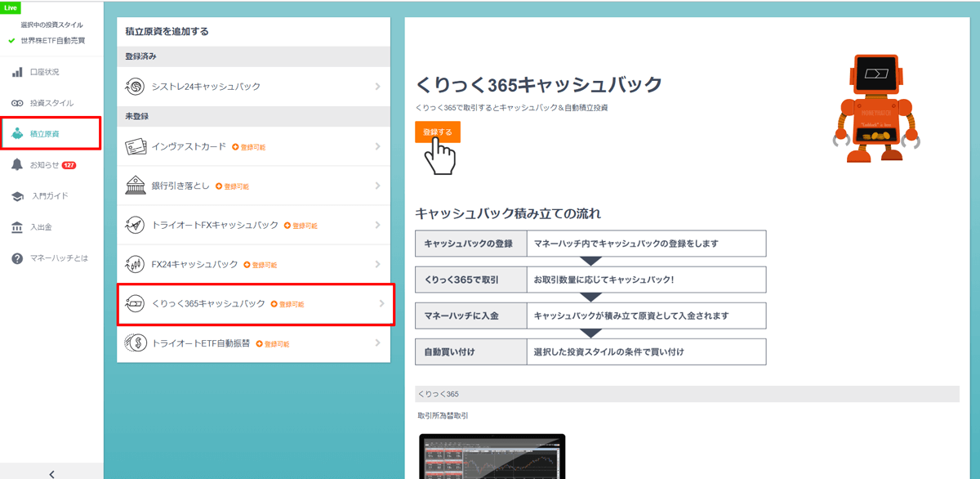The image size is (980, 479).
Task: Open インヴァストカード with its right chevron
Action: [377, 146]
